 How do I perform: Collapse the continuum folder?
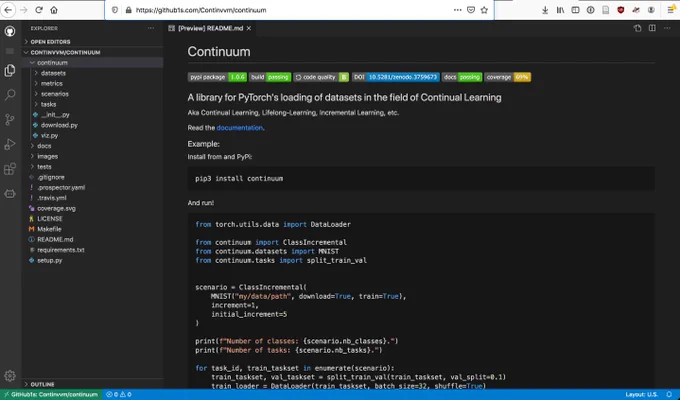pos(92,62)
